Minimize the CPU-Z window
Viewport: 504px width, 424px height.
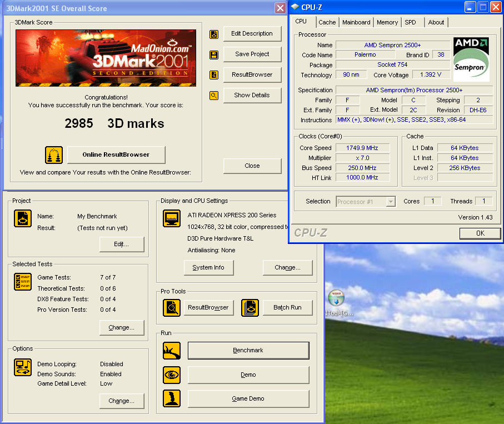470,7
